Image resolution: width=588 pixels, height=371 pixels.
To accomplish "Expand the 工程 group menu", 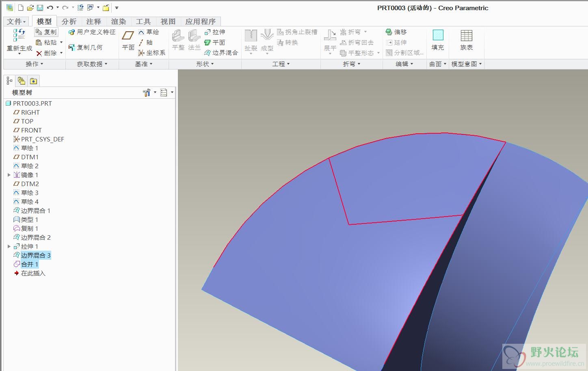I will [x=281, y=64].
